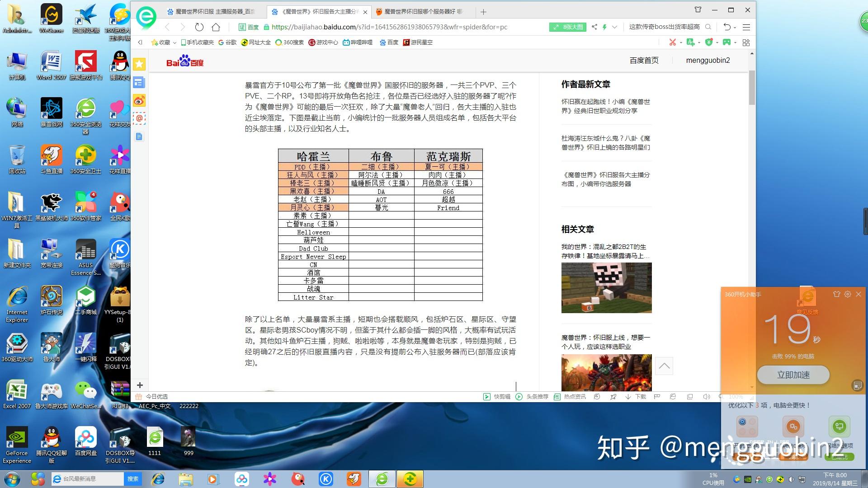Open mengguobin2 account link

(x=708, y=61)
